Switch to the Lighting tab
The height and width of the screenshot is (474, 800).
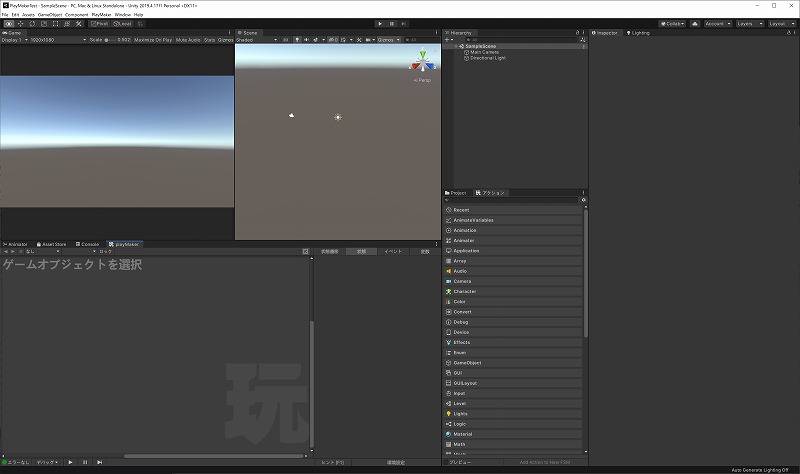pos(638,33)
